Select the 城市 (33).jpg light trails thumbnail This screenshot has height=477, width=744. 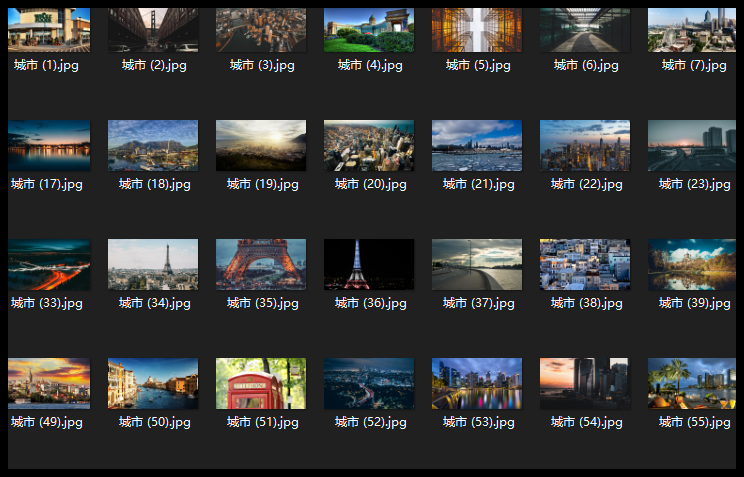(49, 264)
